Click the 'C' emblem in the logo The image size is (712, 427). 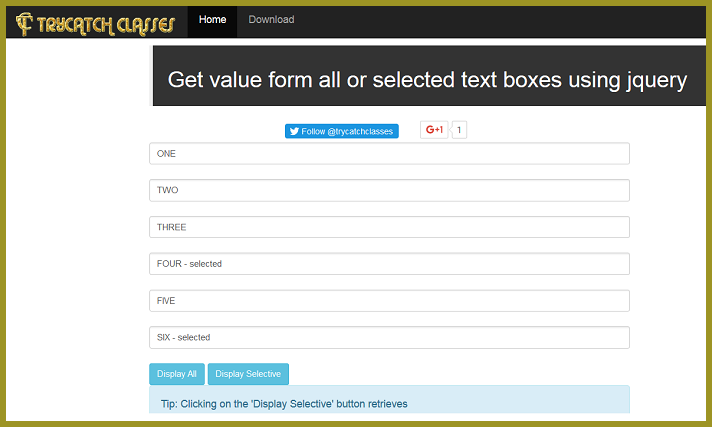(24, 24)
